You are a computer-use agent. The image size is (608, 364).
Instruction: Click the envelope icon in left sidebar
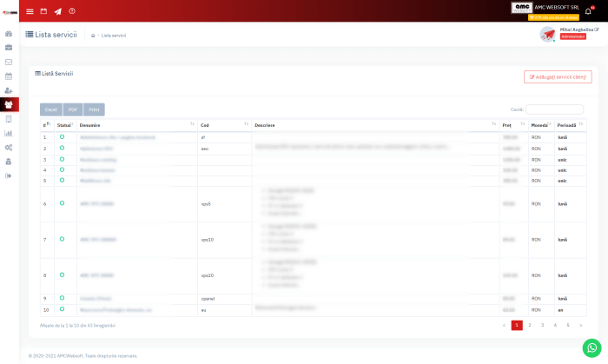tap(9, 62)
